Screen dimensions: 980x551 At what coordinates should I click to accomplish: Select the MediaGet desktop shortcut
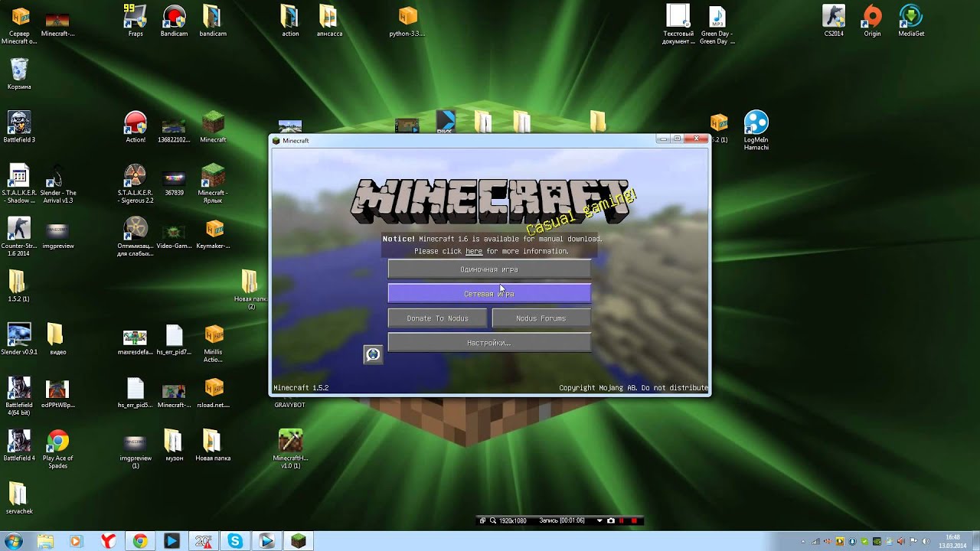[911, 21]
